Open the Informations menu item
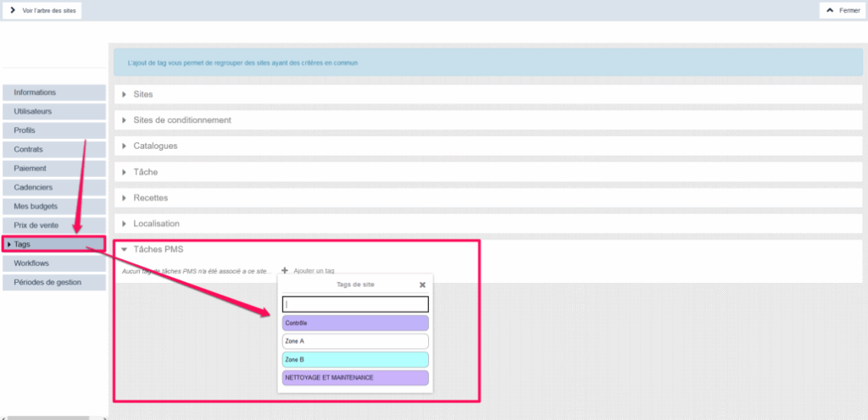Image resolution: width=868 pixels, height=420 pixels. 53,92
